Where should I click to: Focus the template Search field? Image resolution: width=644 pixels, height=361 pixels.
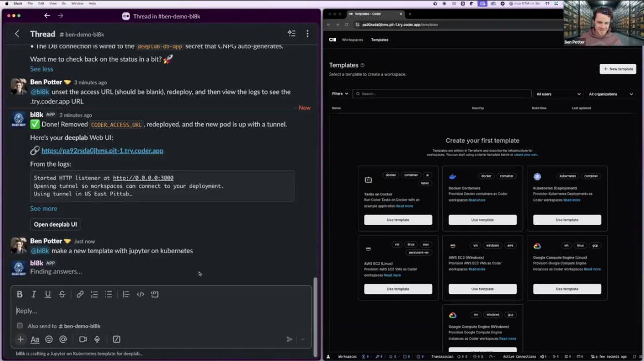point(442,94)
